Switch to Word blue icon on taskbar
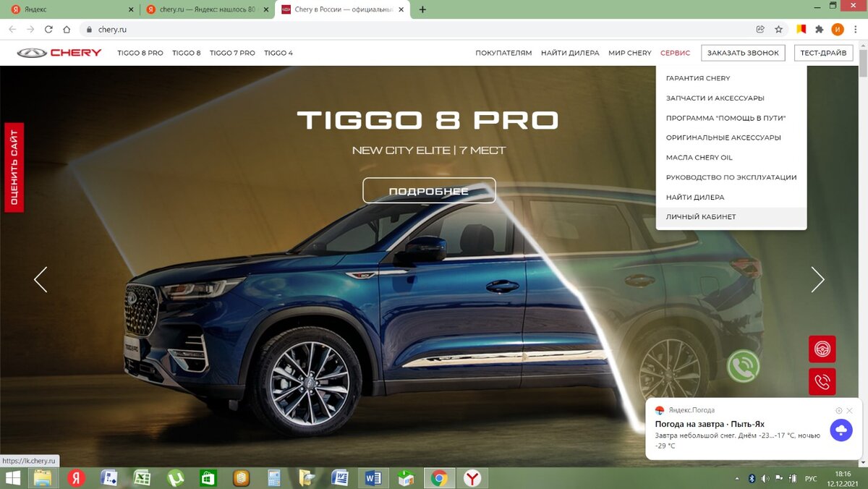The image size is (868, 489). [x=373, y=477]
